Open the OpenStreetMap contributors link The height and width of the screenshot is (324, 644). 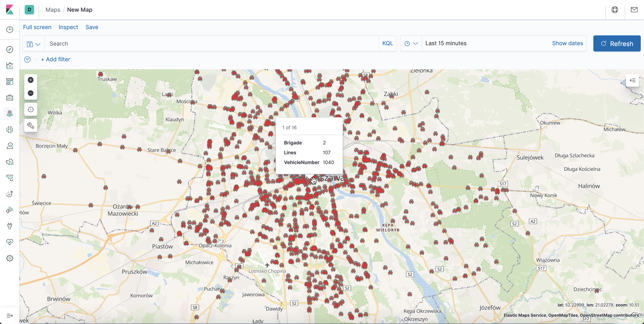(610, 315)
